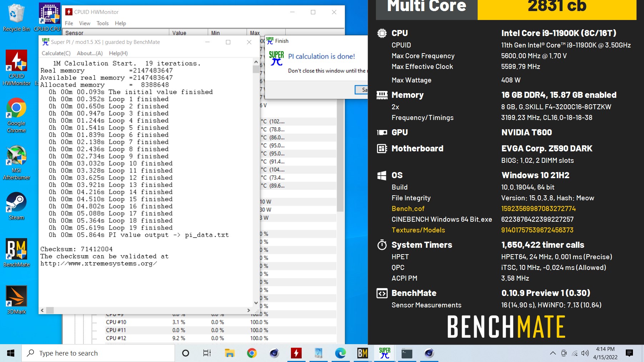Open the Google Chrome desktop shortcut

16,115
